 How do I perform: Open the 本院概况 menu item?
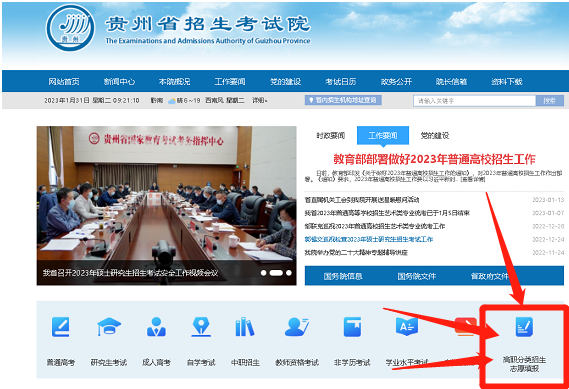click(x=175, y=82)
